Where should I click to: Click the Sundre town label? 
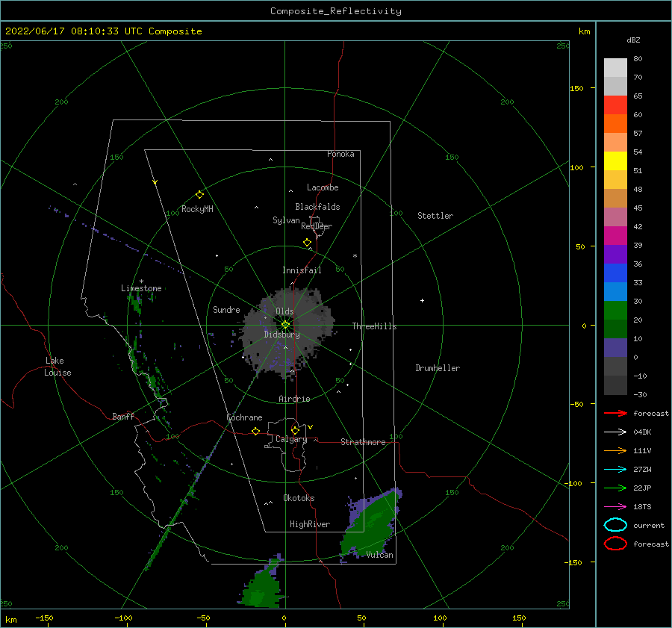tap(226, 309)
